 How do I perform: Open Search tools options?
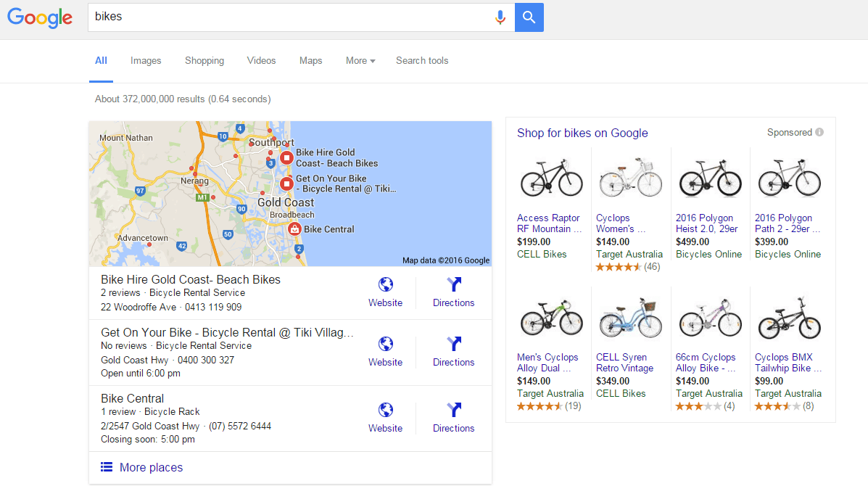(422, 61)
